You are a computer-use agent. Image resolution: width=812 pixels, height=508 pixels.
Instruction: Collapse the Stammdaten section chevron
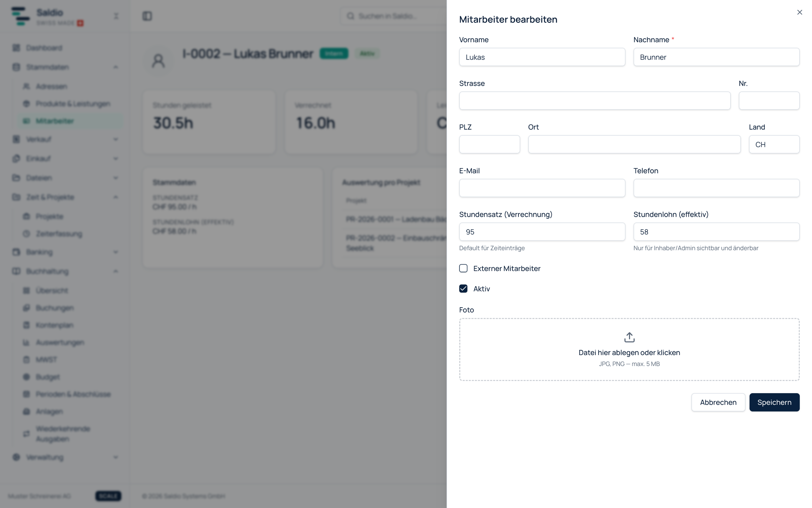(116, 67)
